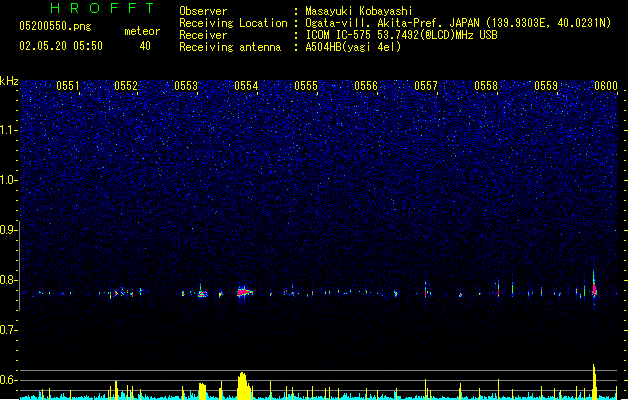Click the 0552 time marker

pos(126,86)
